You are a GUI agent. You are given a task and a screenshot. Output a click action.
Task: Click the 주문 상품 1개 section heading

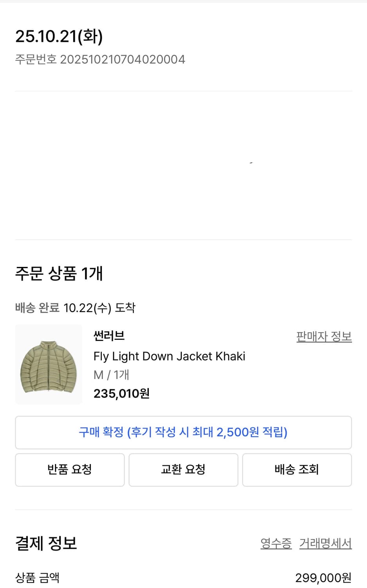coord(59,273)
